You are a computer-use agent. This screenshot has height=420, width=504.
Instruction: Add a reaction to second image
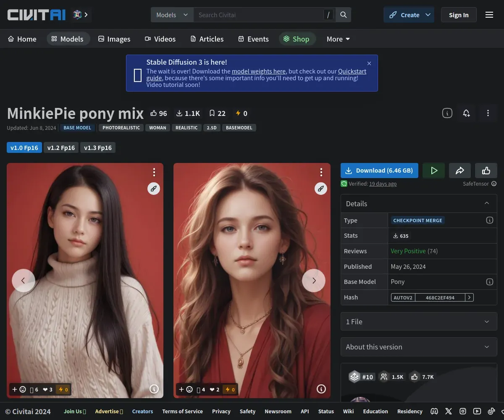(x=186, y=389)
